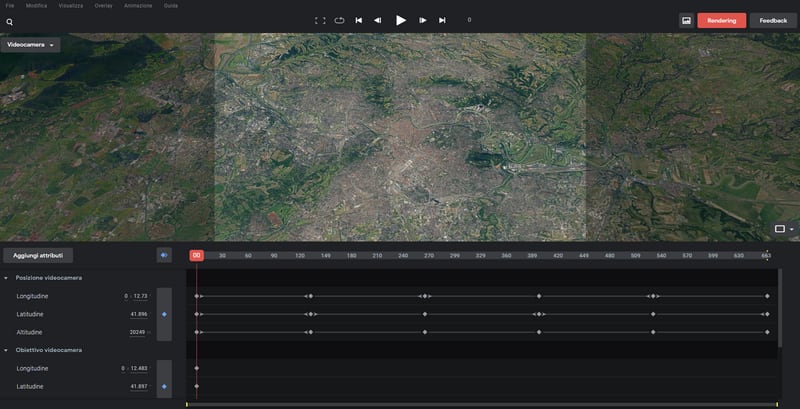This screenshot has height=409, width=800.
Task: Click the current frame counter showing 0
Action: 469,20
